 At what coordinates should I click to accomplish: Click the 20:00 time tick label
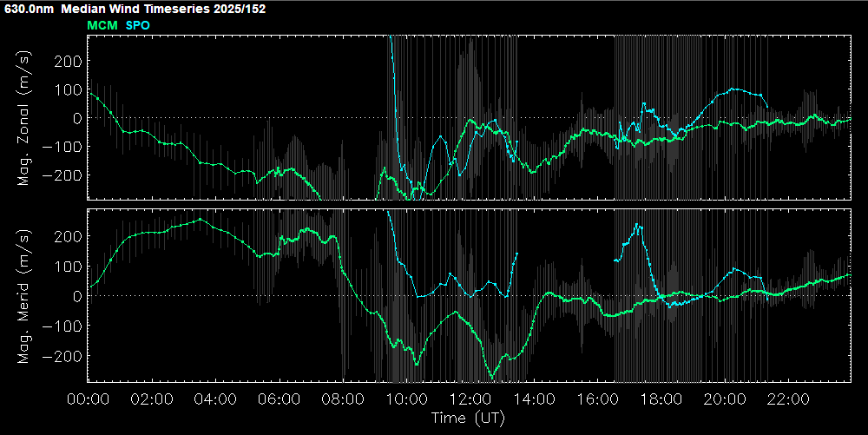coord(725,399)
